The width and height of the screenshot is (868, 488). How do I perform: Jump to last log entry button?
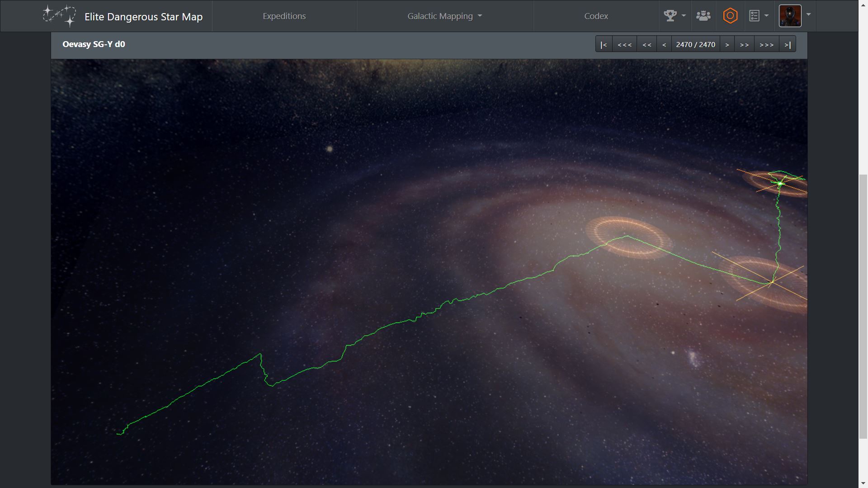tap(788, 44)
